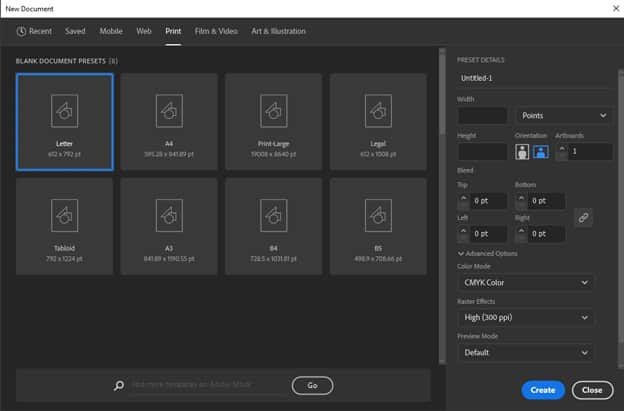This screenshot has height=411, width=624.
Task: Close the New Document dialog with X
Action: click(x=616, y=8)
